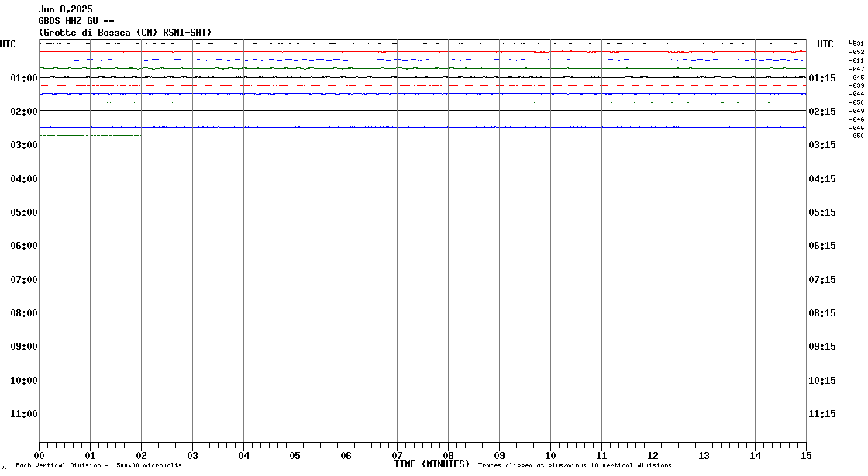Click minute tick label '06' on axis
The width and height of the screenshot is (868, 476).
point(346,456)
